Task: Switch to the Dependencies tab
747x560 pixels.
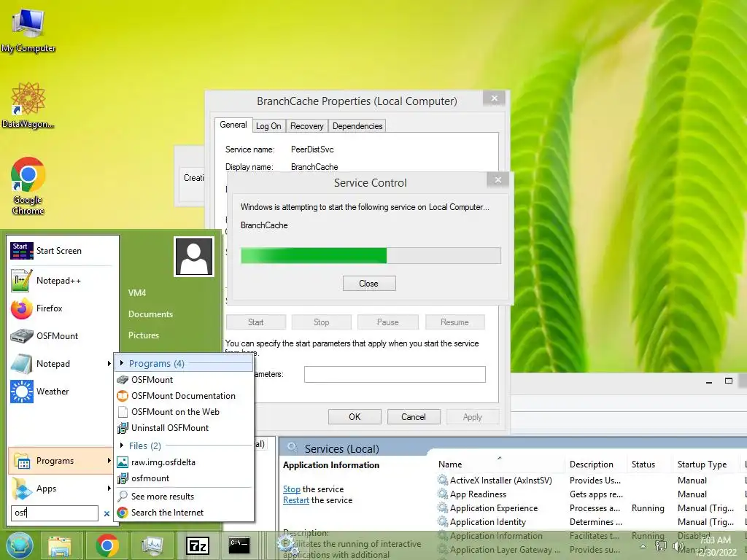Action: coord(357,126)
